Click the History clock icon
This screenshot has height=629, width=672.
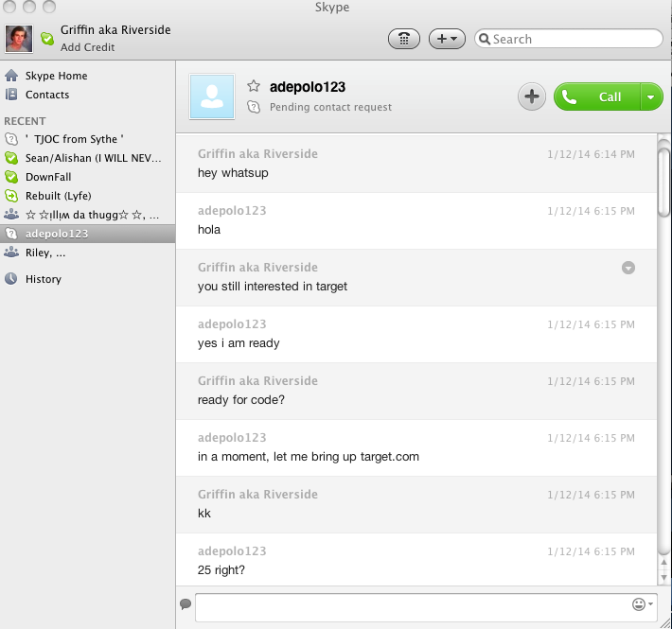[11, 279]
